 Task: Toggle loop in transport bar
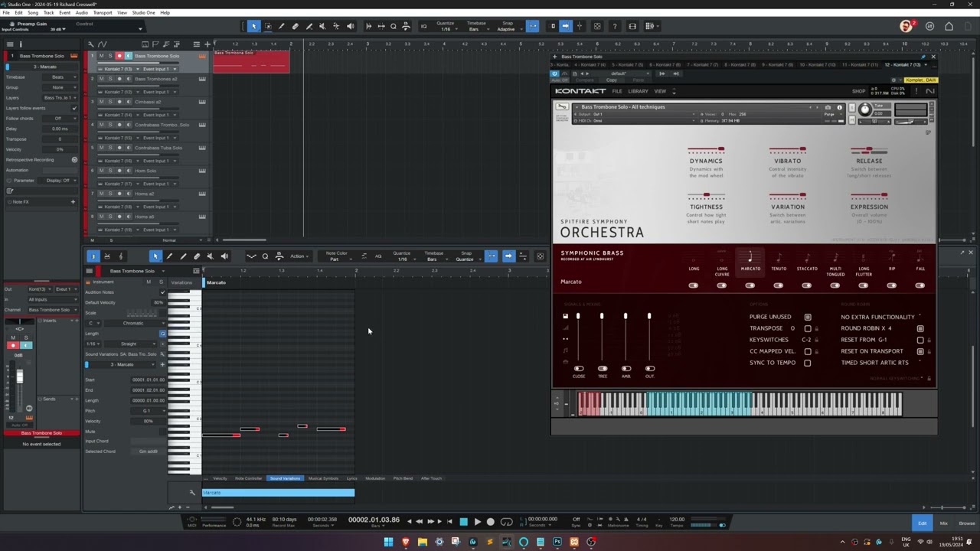click(x=506, y=521)
